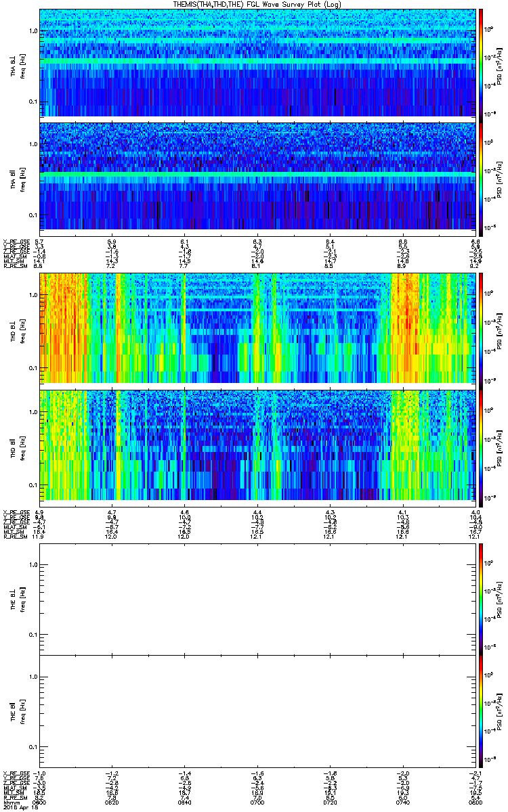
Task: Click the 0740 time label on bottom axis
Action: pyautogui.click(x=403, y=802)
